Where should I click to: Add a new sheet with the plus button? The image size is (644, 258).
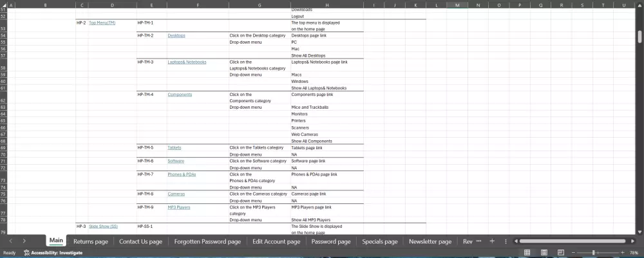point(492,241)
